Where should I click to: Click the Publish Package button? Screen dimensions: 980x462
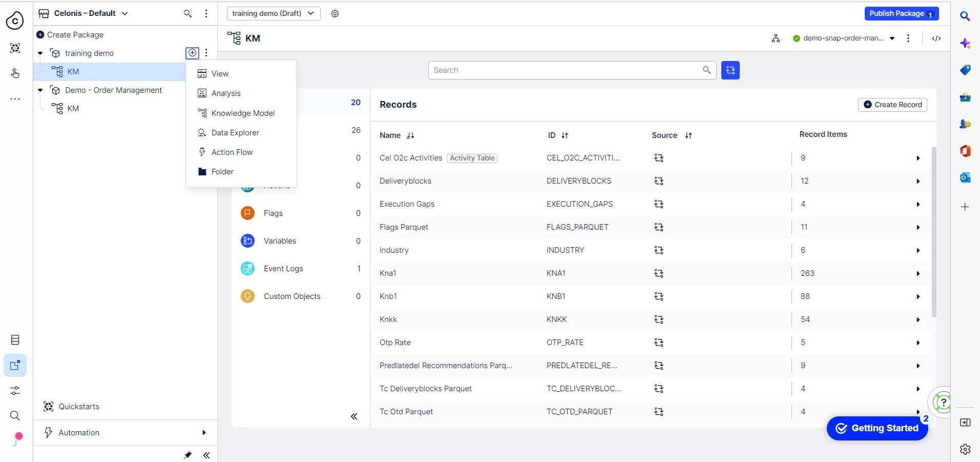click(901, 14)
